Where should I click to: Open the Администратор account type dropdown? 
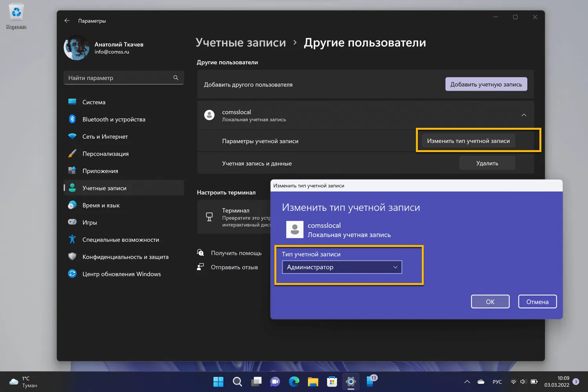(x=342, y=267)
